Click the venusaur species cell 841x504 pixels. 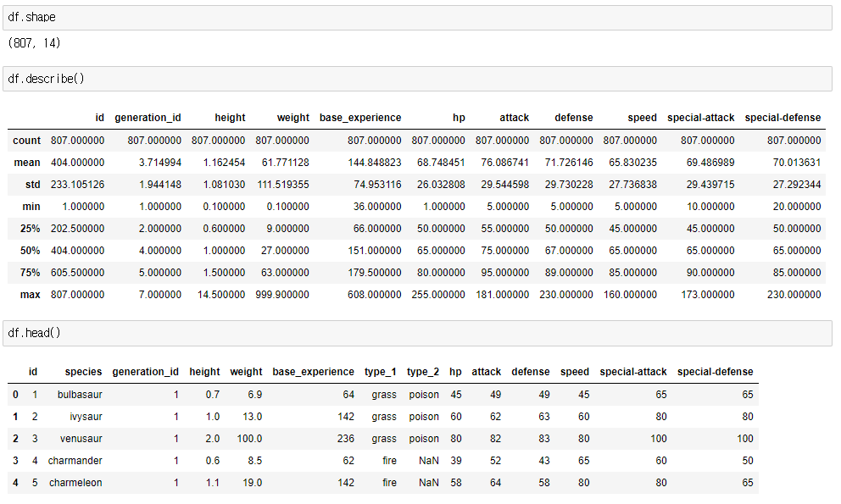click(81, 439)
